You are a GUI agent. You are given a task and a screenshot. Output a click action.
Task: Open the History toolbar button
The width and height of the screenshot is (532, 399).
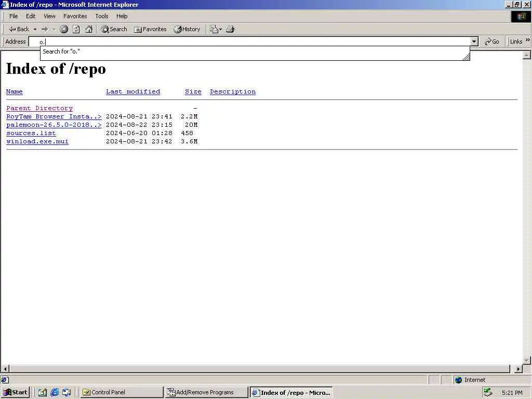pos(187,29)
